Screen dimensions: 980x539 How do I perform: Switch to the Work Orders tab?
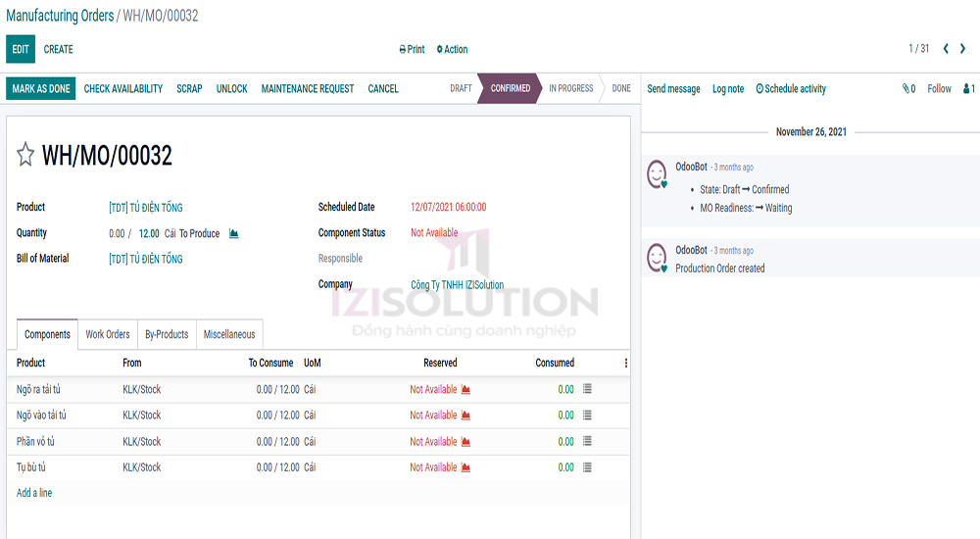(x=108, y=334)
